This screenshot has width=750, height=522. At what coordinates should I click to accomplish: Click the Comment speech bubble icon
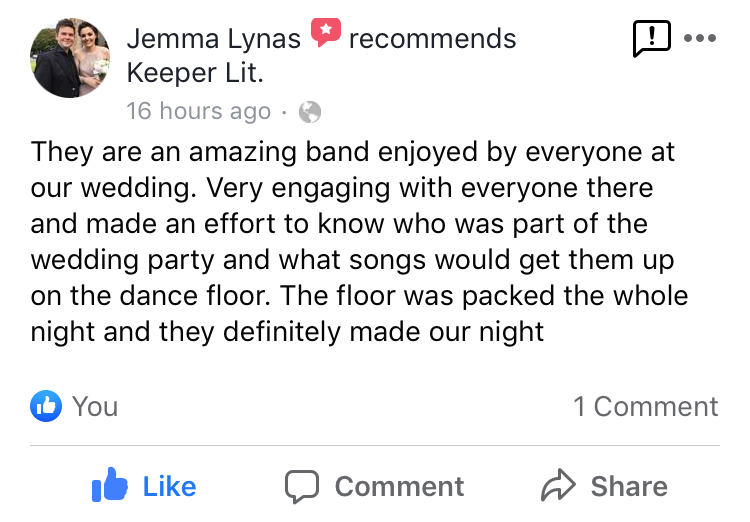[301, 486]
